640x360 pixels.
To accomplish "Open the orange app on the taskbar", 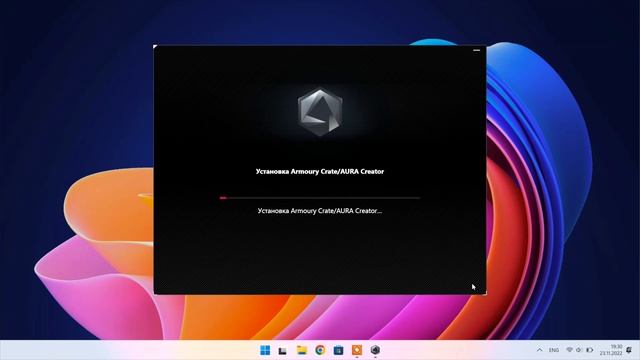I will [x=357, y=350].
